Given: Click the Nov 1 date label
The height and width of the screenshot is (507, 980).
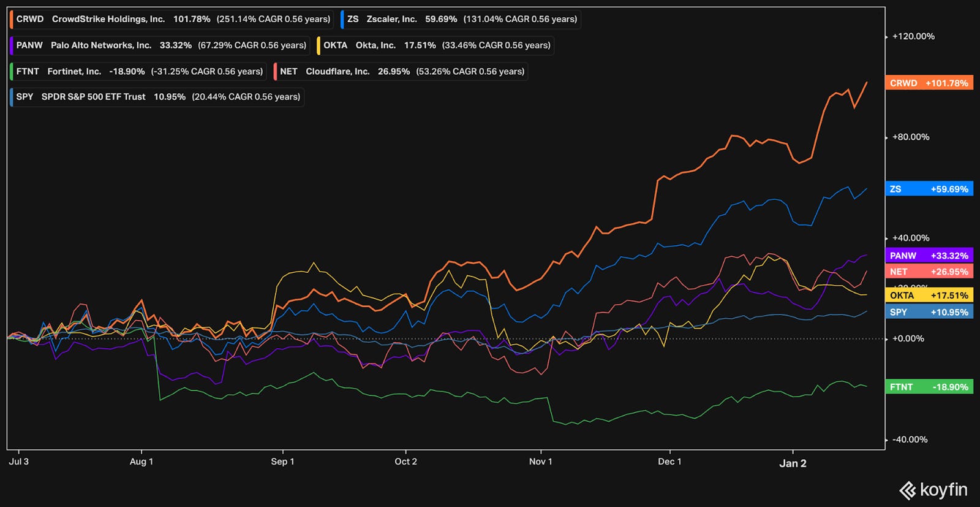Looking at the screenshot, I should (x=540, y=462).
